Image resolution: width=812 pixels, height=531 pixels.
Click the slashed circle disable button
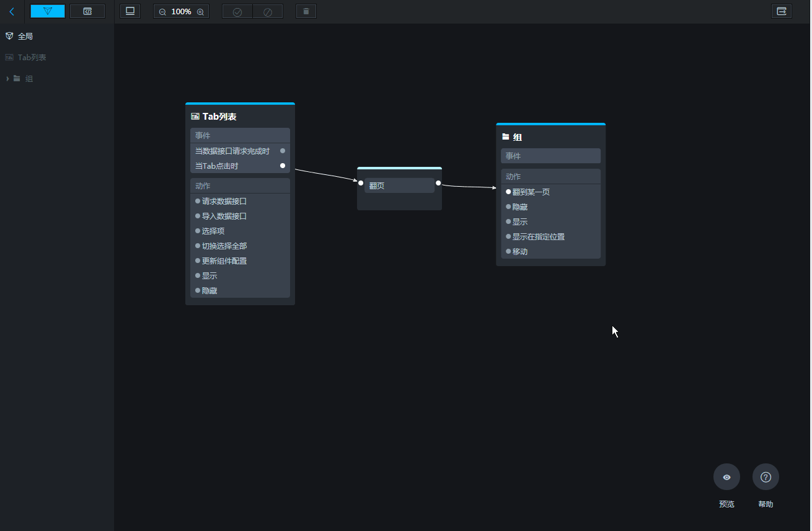268,12
